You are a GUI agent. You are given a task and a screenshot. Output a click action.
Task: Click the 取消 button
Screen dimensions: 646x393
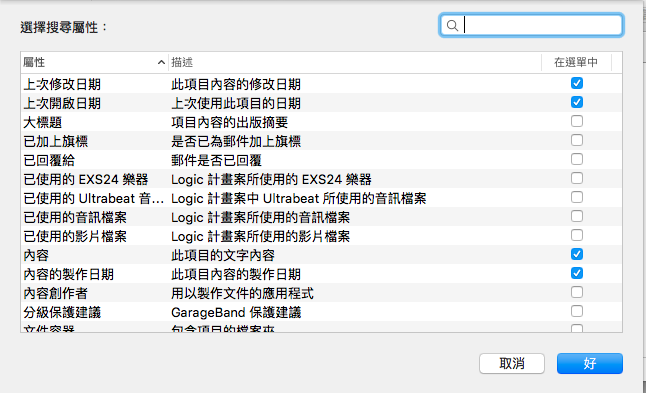512,363
